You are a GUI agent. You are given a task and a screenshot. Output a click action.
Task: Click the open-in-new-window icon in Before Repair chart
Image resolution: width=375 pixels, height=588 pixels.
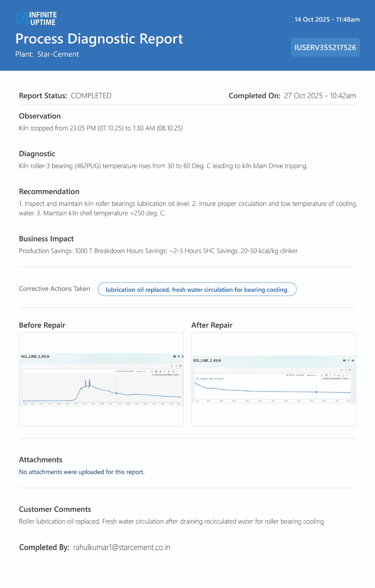(173, 372)
